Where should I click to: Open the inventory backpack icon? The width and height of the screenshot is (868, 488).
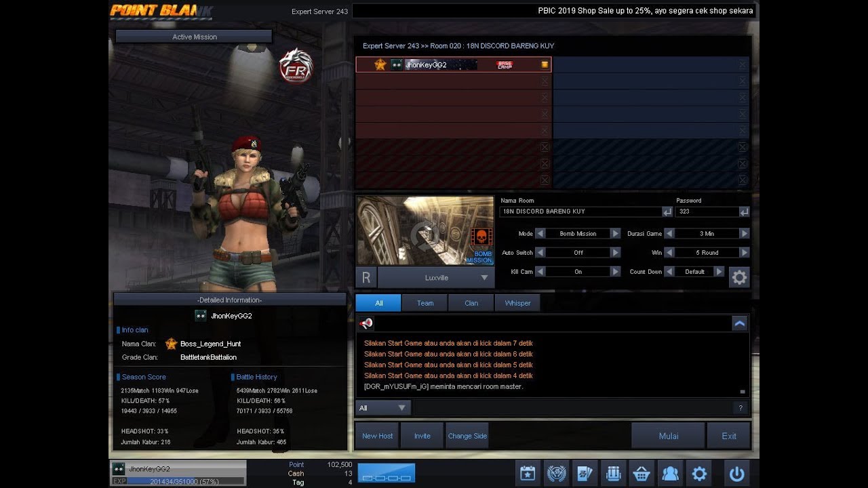point(614,473)
